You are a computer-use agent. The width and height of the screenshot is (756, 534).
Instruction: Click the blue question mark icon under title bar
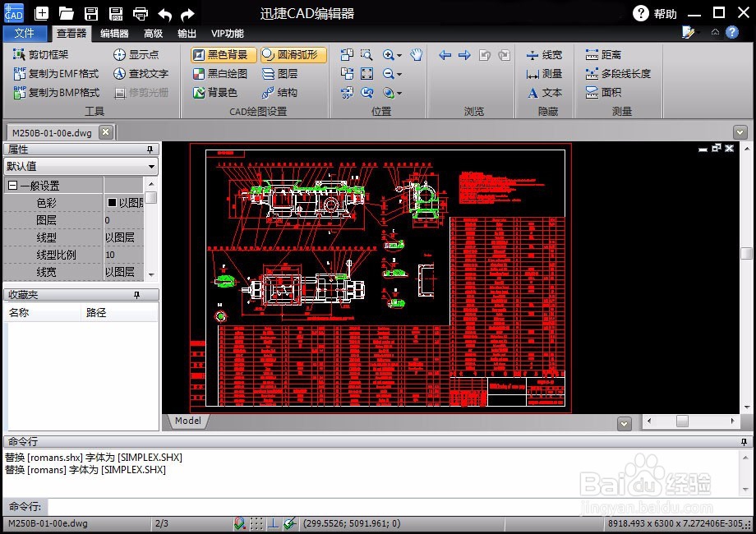tap(732, 32)
